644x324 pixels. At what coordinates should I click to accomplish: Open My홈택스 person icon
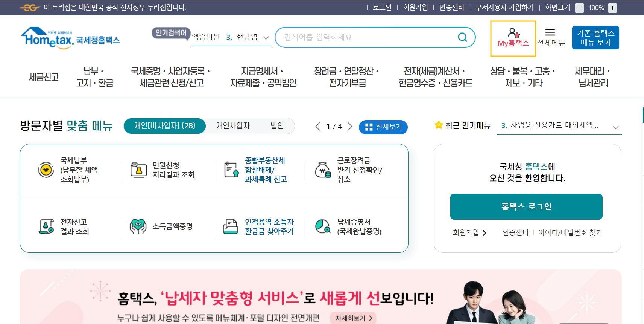coord(513,32)
